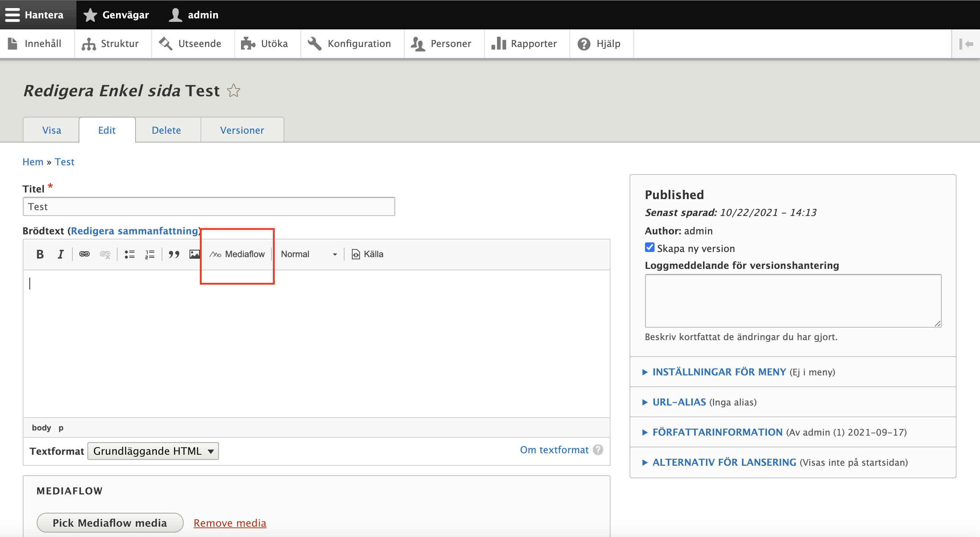
Task: Toggle bold formatting in editor toolbar
Action: pos(40,254)
